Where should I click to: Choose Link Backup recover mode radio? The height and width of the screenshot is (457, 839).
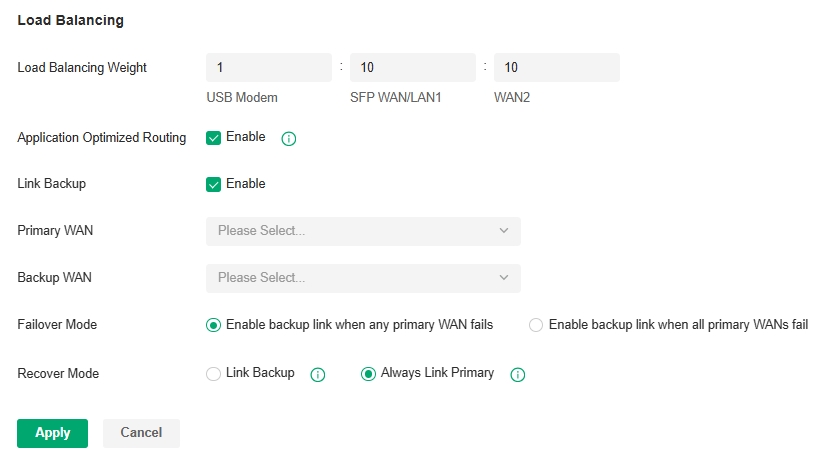(213, 374)
